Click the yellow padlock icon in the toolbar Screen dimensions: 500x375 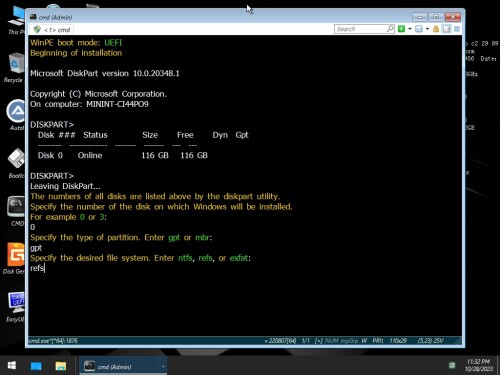[x=436, y=29]
